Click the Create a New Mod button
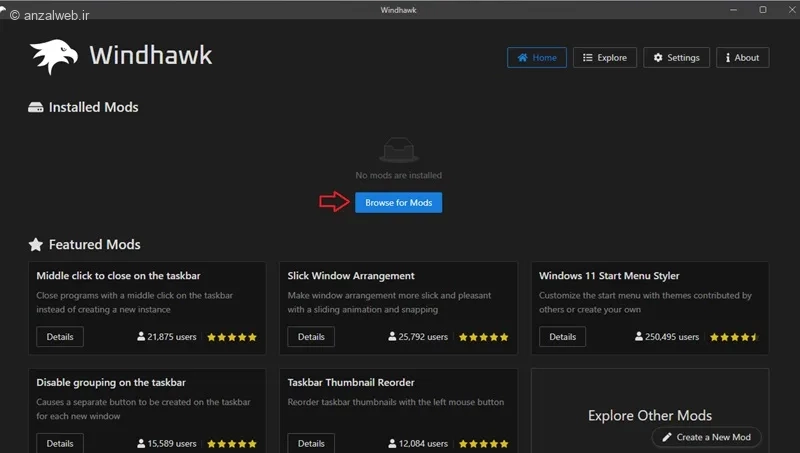The image size is (800, 453). [x=706, y=437]
